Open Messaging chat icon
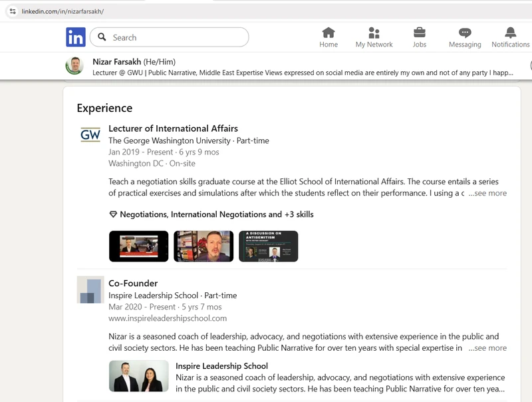532x402 pixels. (x=465, y=33)
